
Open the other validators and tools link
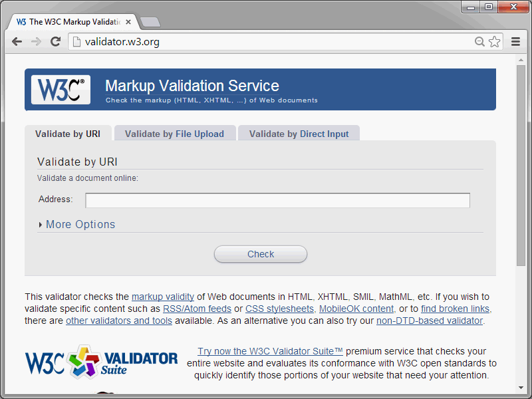pyautogui.click(x=119, y=321)
